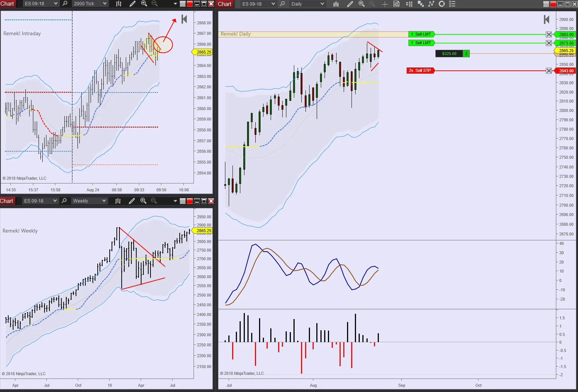Open chart Properties list icon in Daily chart
578x392 pixels.
(452, 4)
